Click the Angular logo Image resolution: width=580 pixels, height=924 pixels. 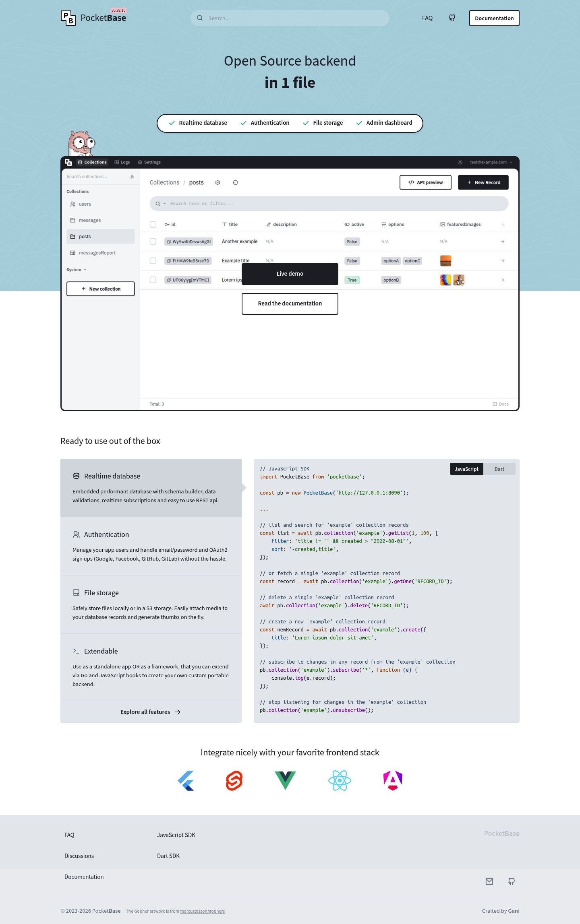pos(393,781)
